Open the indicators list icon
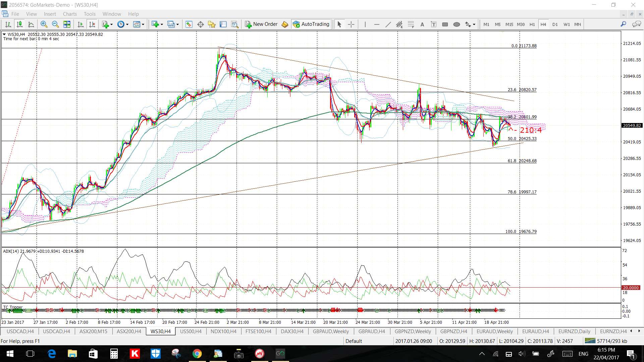 105,24
